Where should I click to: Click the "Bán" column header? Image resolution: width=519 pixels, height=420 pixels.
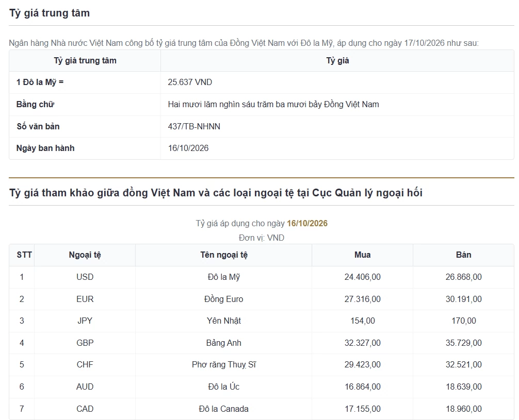pos(463,255)
